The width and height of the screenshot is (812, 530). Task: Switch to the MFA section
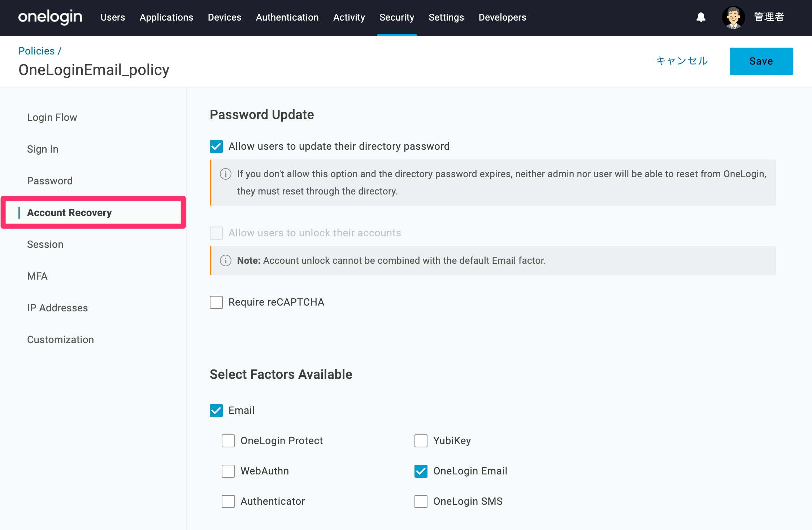37,276
